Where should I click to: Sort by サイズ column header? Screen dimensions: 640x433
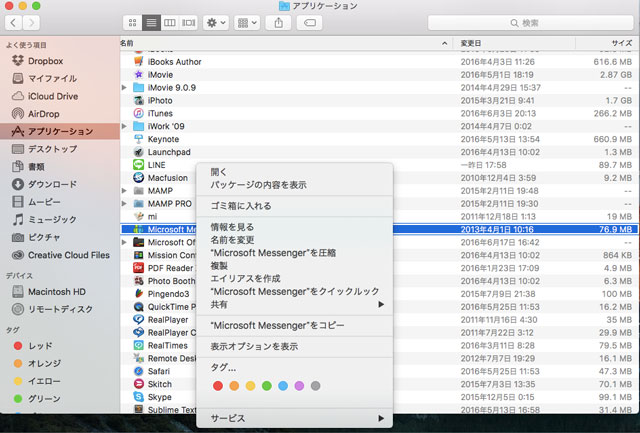coord(608,43)
